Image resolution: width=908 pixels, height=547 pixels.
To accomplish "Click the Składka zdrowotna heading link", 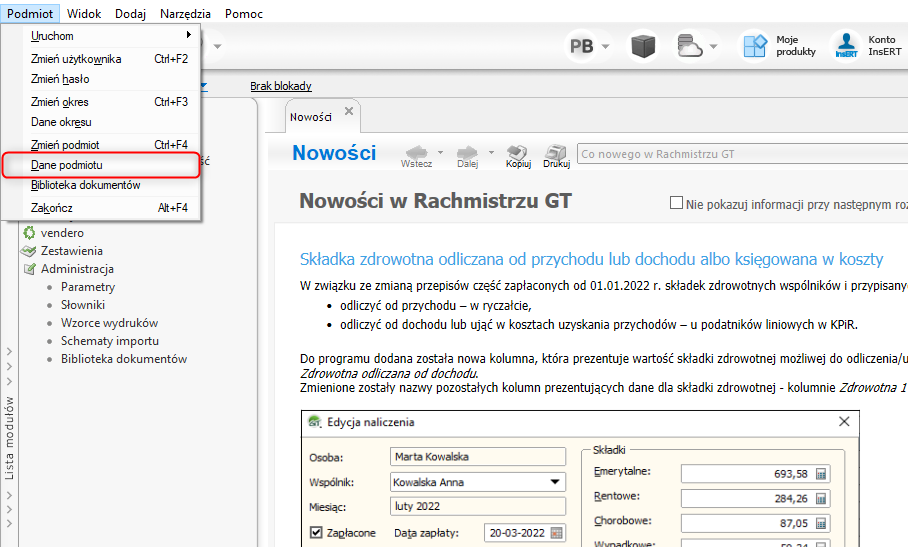I will (591, 259).
